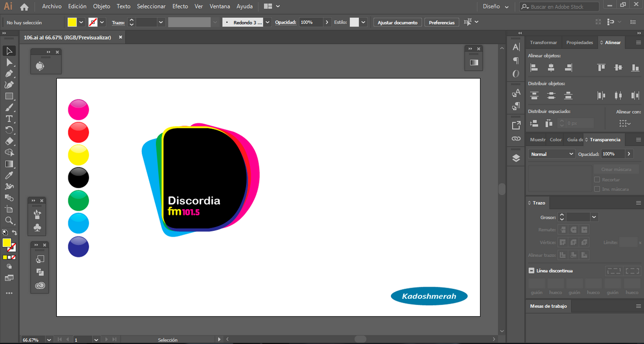
Task: Select the Eyedropper tool
Action: coord(9,176)
